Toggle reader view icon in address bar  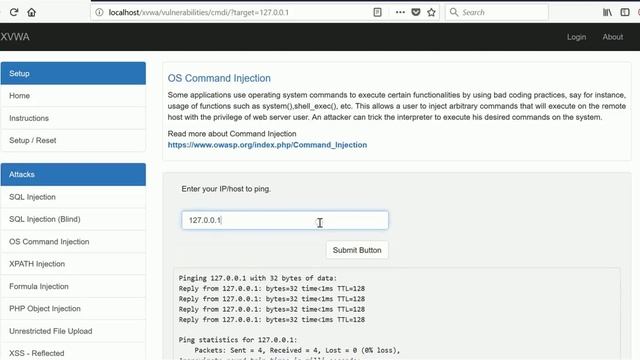(x=378, y=12)
